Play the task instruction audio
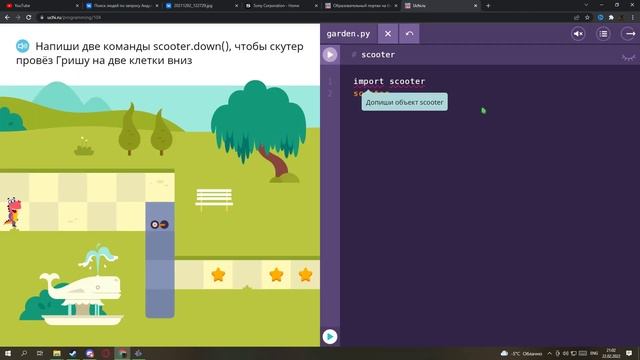The height and width of the screenshot is (360, 640). (x=22, y=46)
